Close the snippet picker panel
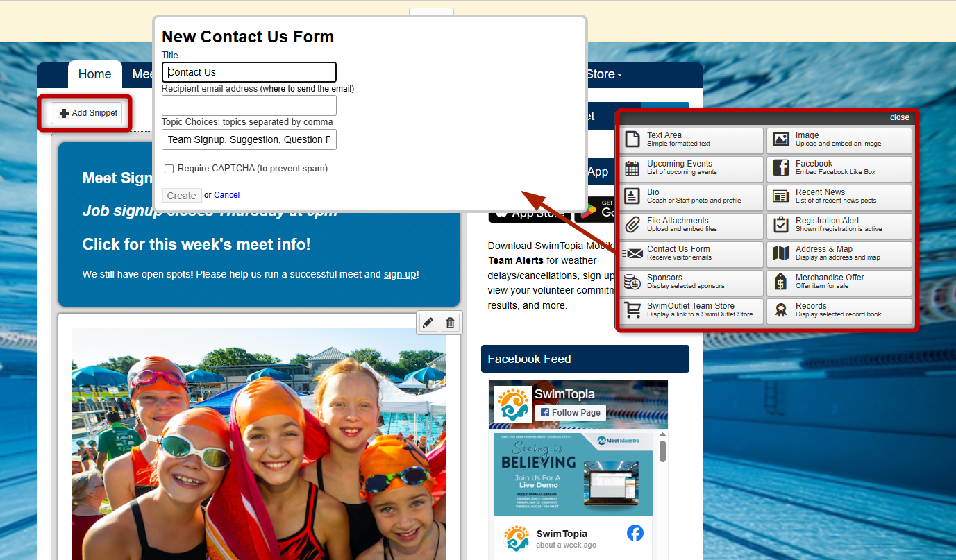 coord(899,117)
